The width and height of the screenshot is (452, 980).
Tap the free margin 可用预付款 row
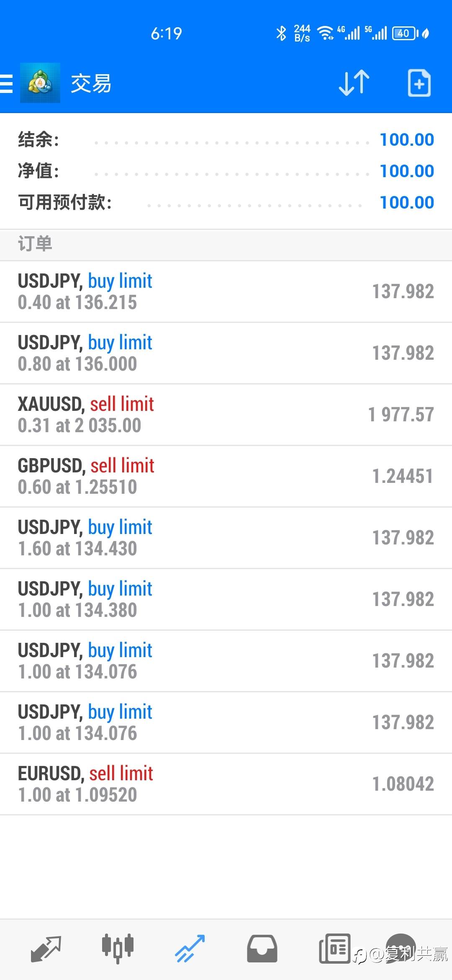[226, 202]
